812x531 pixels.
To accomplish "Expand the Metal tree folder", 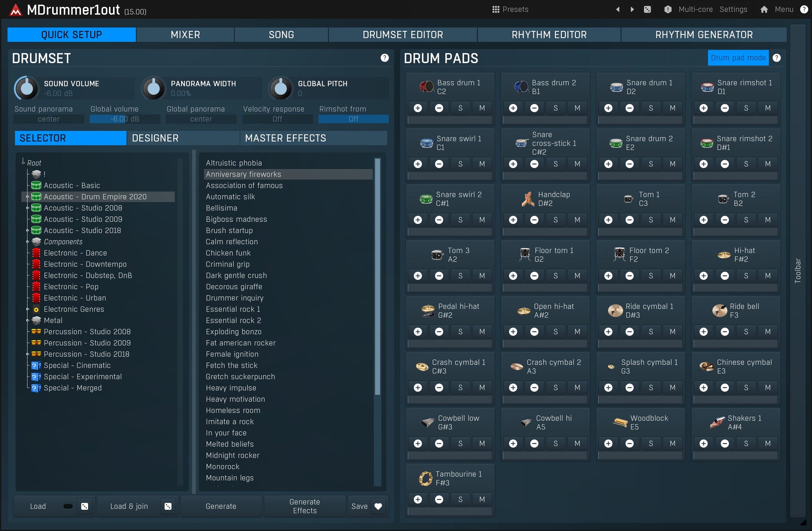I will pos(28,321).
